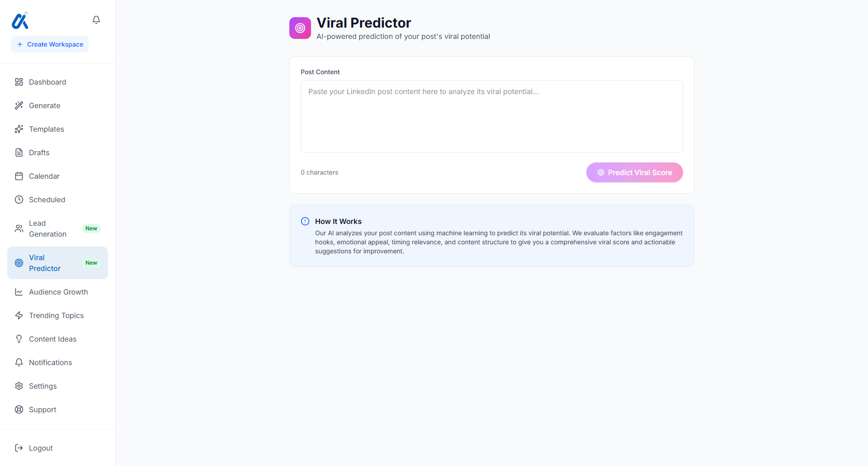Open Scheduled posts via the clock icon

coord(19,200)
